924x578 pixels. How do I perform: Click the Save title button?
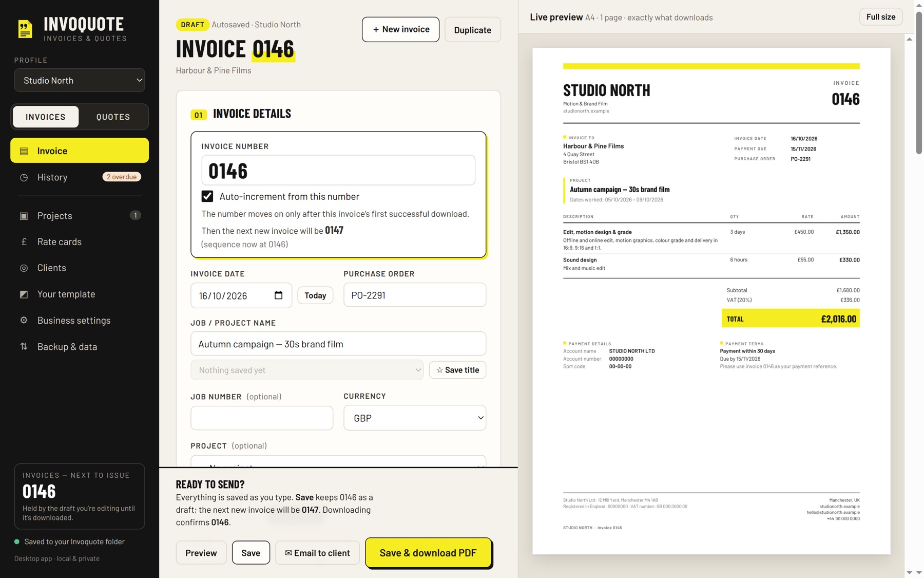[457, 370]
